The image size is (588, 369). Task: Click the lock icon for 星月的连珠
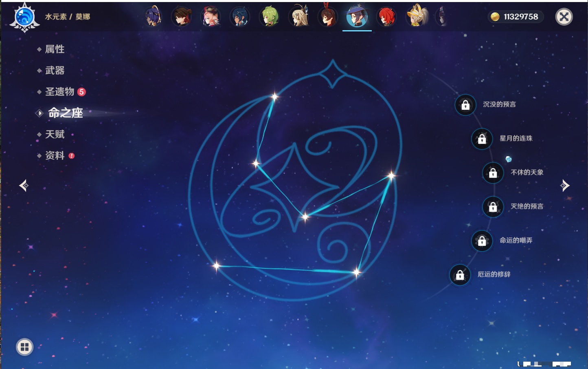point(482,139)
